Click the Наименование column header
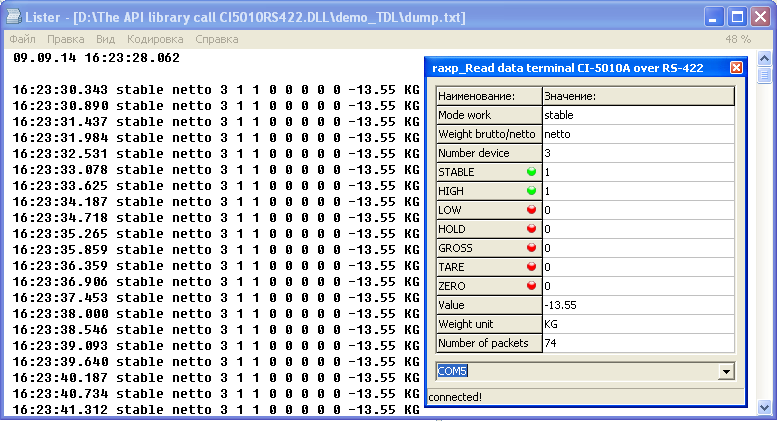The height and width of the screenshot is (421, 777). tap(489, 96)
